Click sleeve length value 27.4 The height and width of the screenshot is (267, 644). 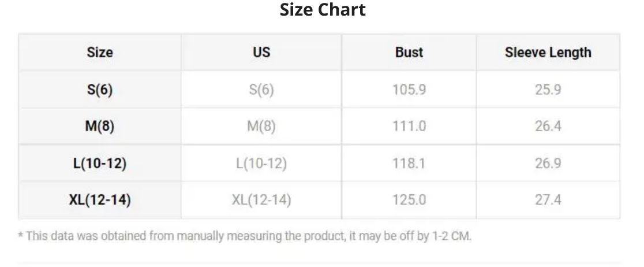pos(548,200)
